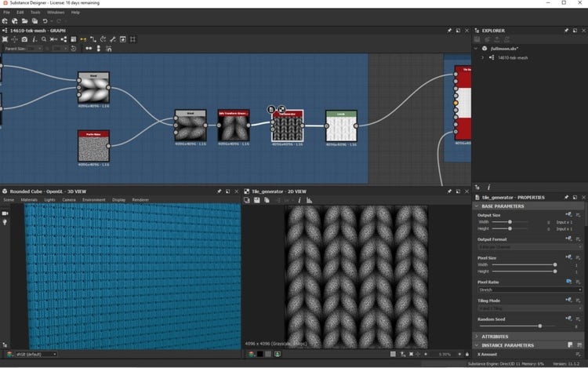Click the snap nodes to grid icon
Viewport: 588px width, 368px height.
click(x=109, y=49)
